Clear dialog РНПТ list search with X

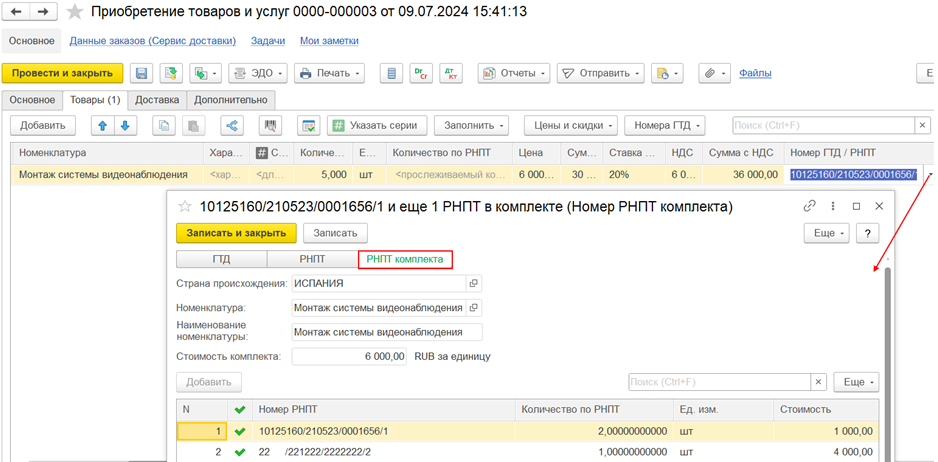[818, 382]
